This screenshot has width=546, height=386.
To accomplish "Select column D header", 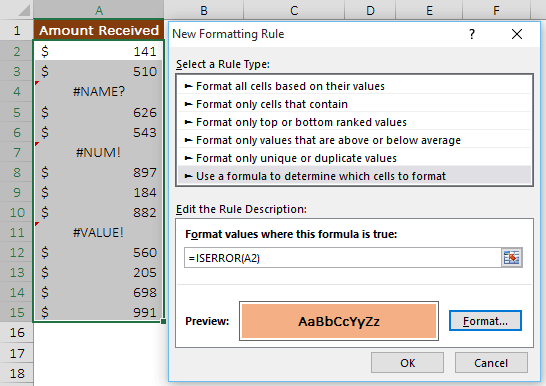I will (370, 10).
